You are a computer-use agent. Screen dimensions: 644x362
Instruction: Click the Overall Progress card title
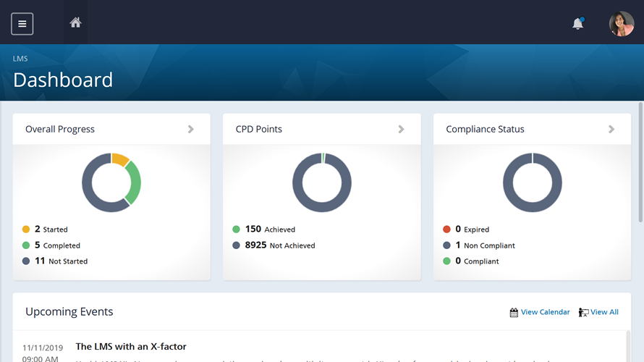click(x=60, y=129)
